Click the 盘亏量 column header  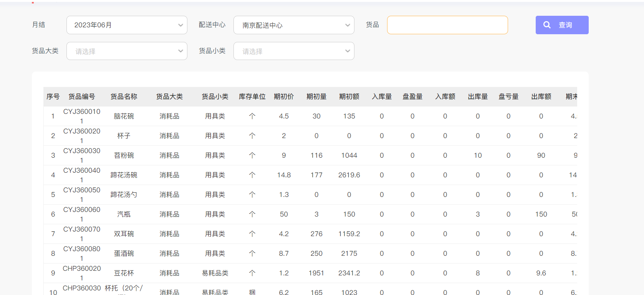coord(508,97)
